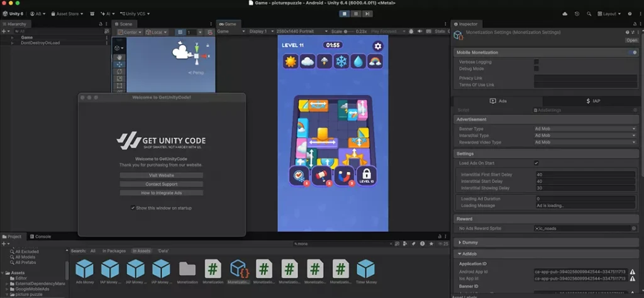The height and width of the screenshot is (298, 644).
Task: Click the water drop tile in the game
Action: pos(358,62)
